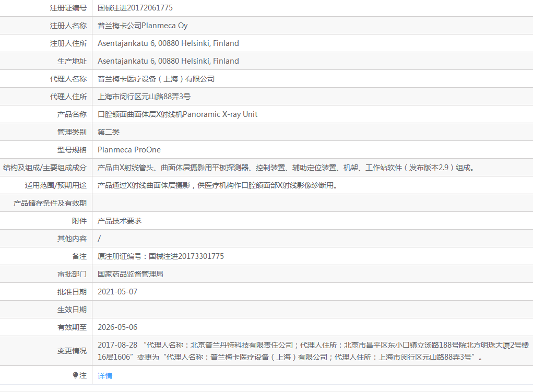Click the 结构及组成/主要组成成分 label
Screen dimensions: 533x392
(x=45, y=168)
